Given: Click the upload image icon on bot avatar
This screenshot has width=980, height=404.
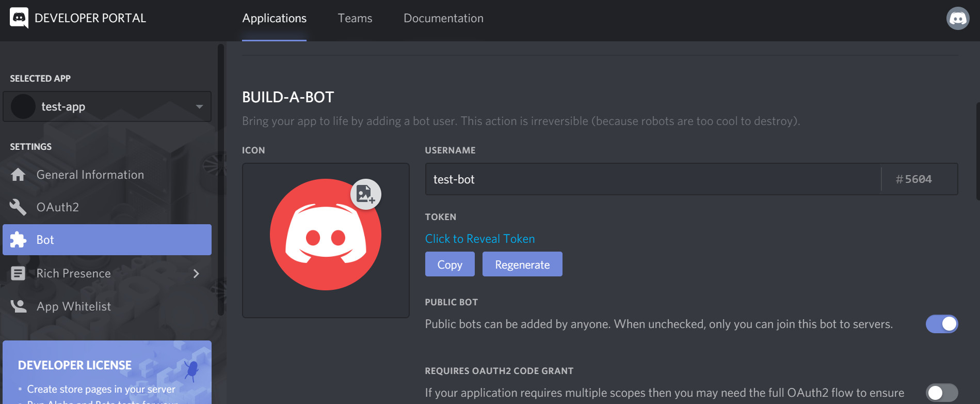Looking at the screenshot, I should coord(366,194).
